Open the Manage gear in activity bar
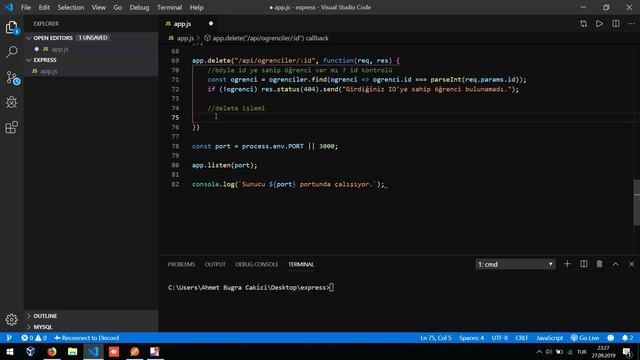Viewport: 640px width, 360px height. tap(12, 319)
